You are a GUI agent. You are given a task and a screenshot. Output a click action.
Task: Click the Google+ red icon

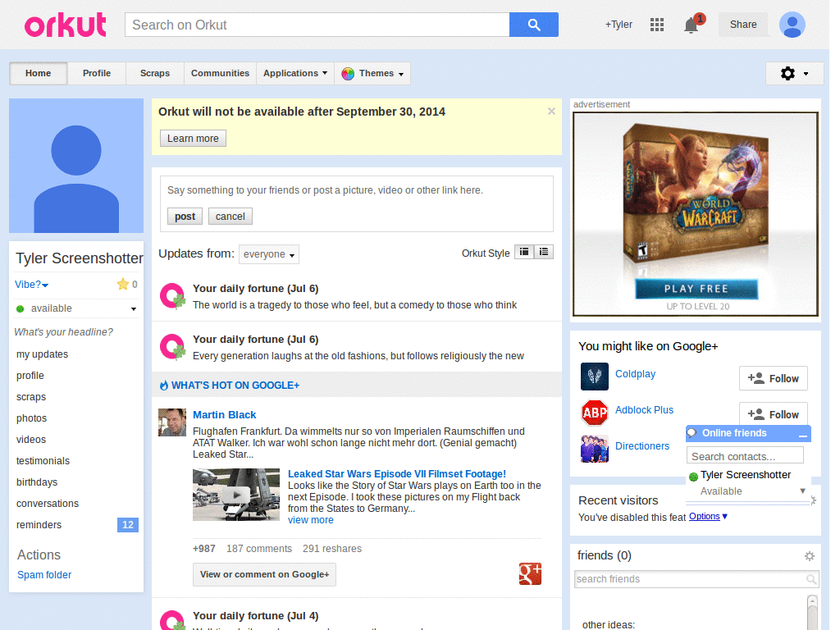(530, 573)
